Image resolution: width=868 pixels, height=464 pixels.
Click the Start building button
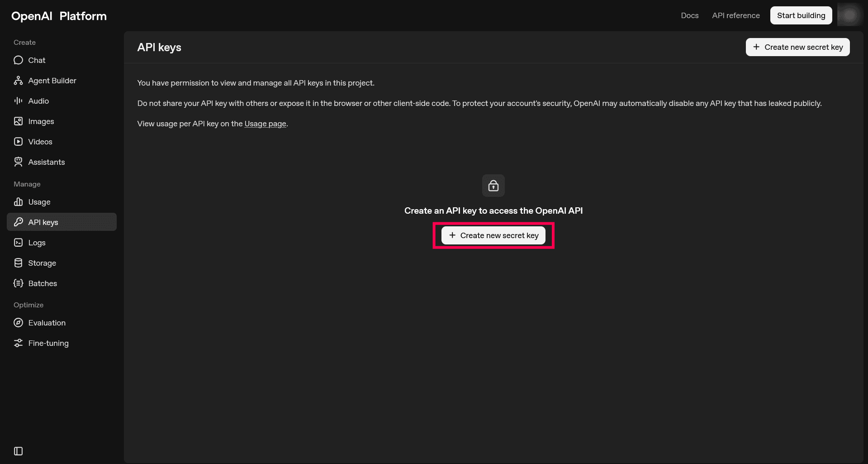point(801,15)
